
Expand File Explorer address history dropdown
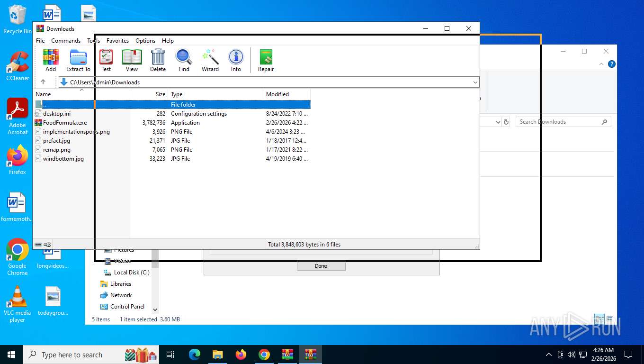pyautogui.click(x=498, y=122)
